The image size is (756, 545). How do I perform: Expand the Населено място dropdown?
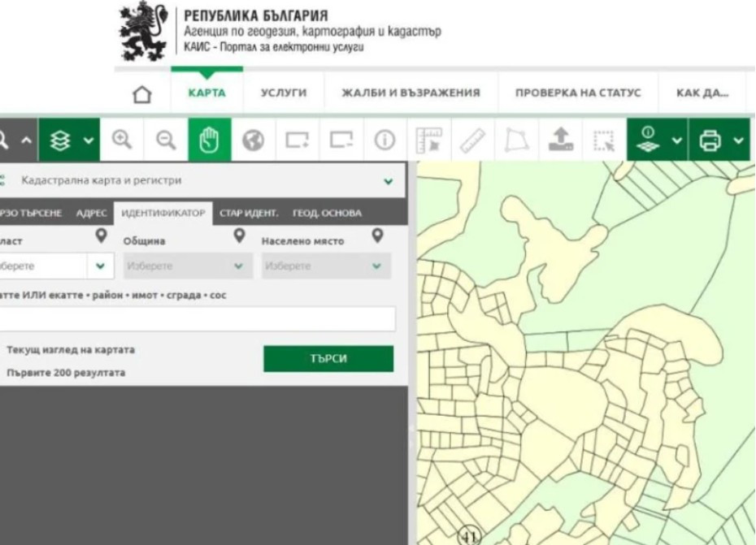pos(327,266)
